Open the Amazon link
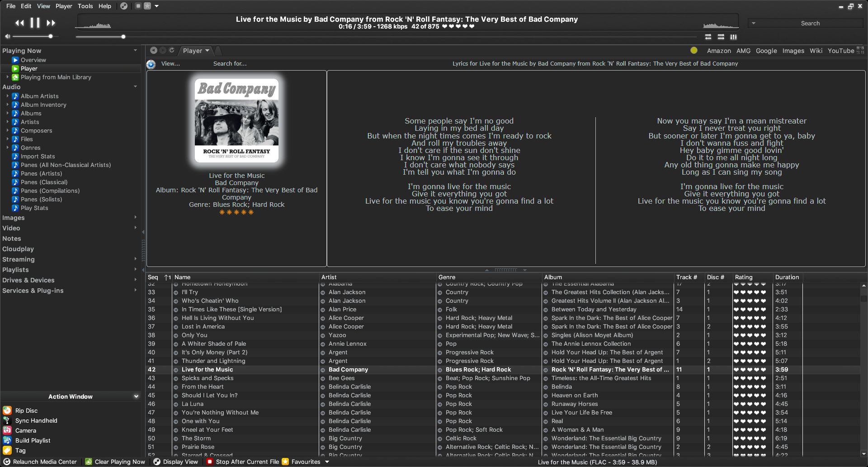Viewport: 868px width, 467px height. point(719,51)
